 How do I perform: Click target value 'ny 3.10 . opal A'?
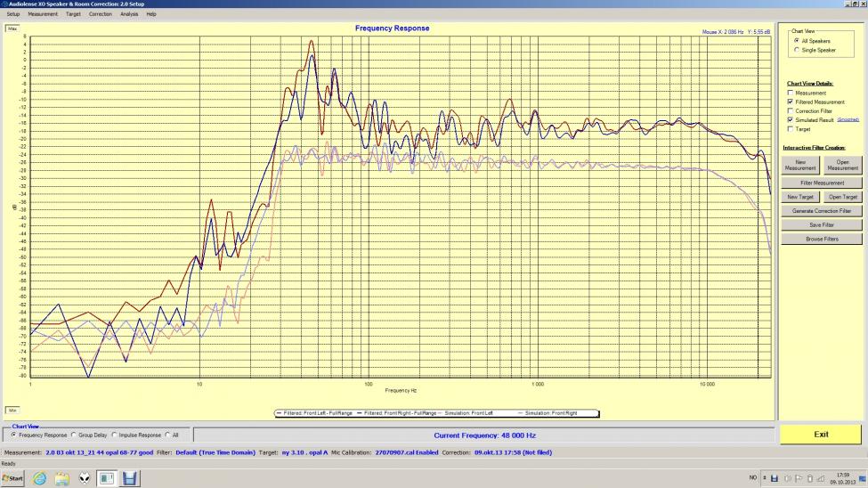(305, 452)
